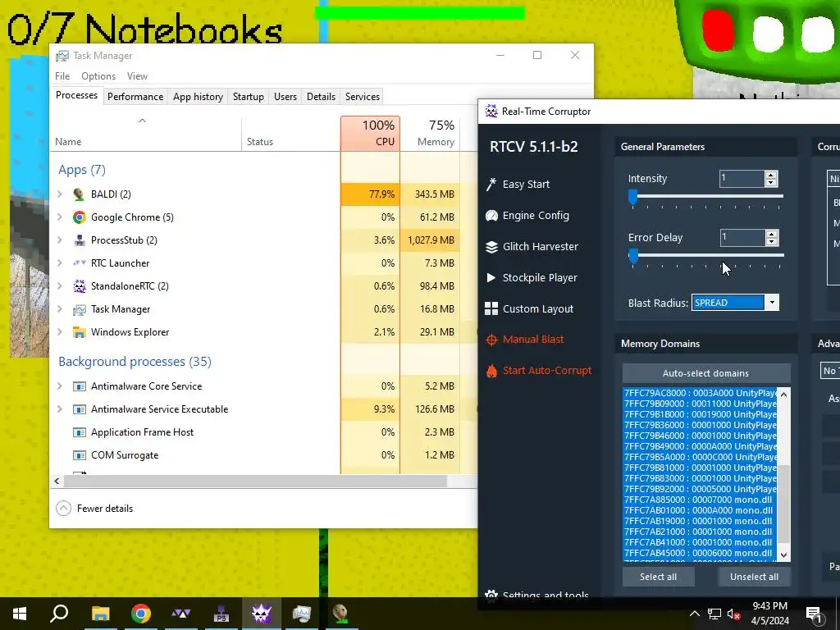The image size is (840, 630).
Task: Expand the BALDI (2) process group
Action: [x=60, y=194]
